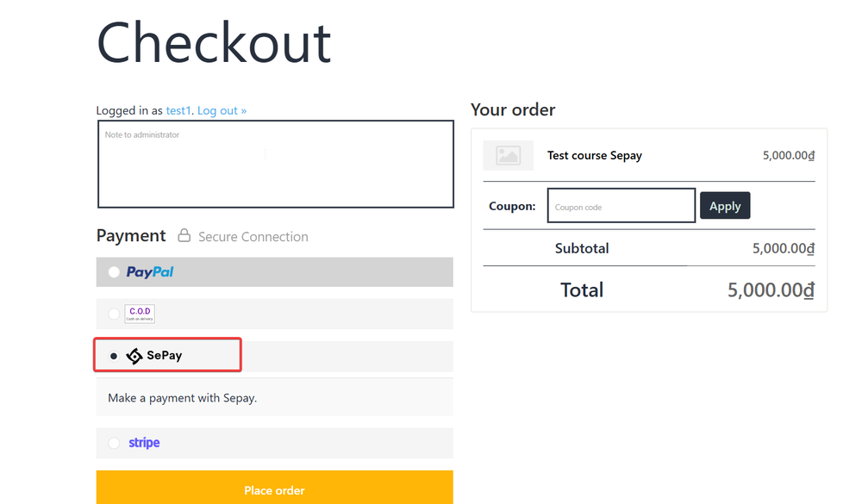Click the C.O.D cash on delivery icon

click(140, 314)
